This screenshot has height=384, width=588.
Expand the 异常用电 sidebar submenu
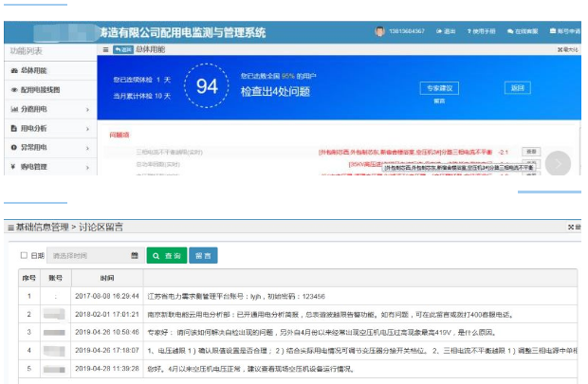87,148
